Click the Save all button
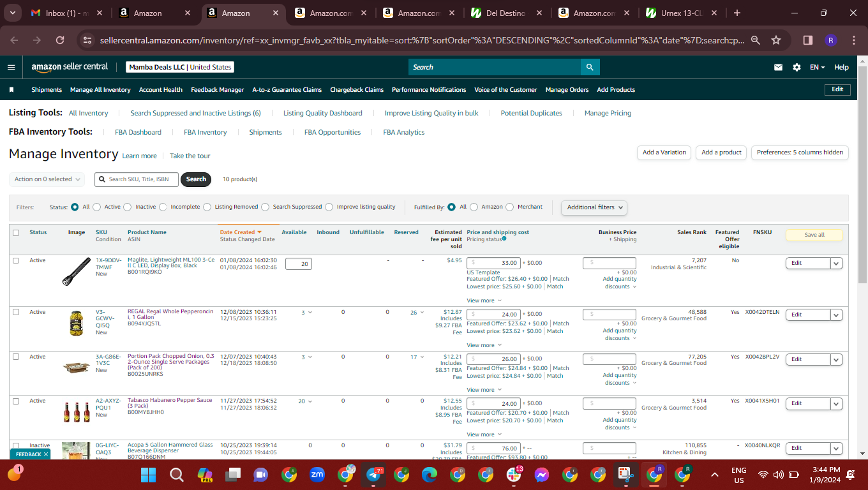The width and height of the screenshot is (868, 490). coord(814,235)
